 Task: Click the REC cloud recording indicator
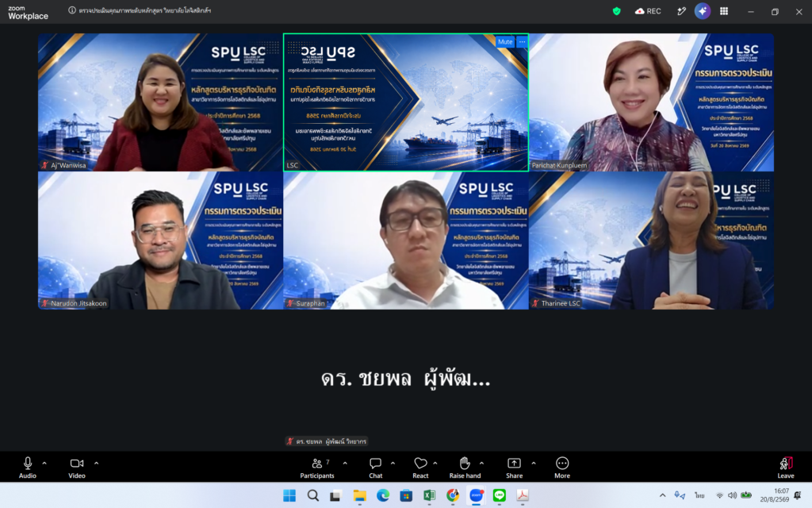pos(648,11)
